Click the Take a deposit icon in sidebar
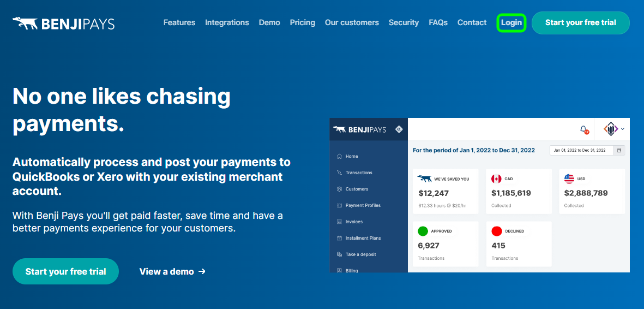The width and height of the screenshot is (644, 309). point(339,255)
